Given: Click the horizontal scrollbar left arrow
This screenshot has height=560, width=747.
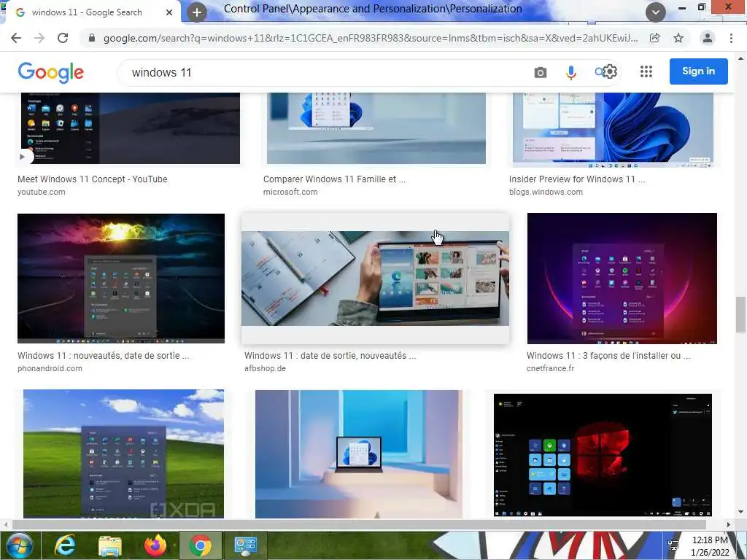Looking at the screenshot, I should click(6, 525).
